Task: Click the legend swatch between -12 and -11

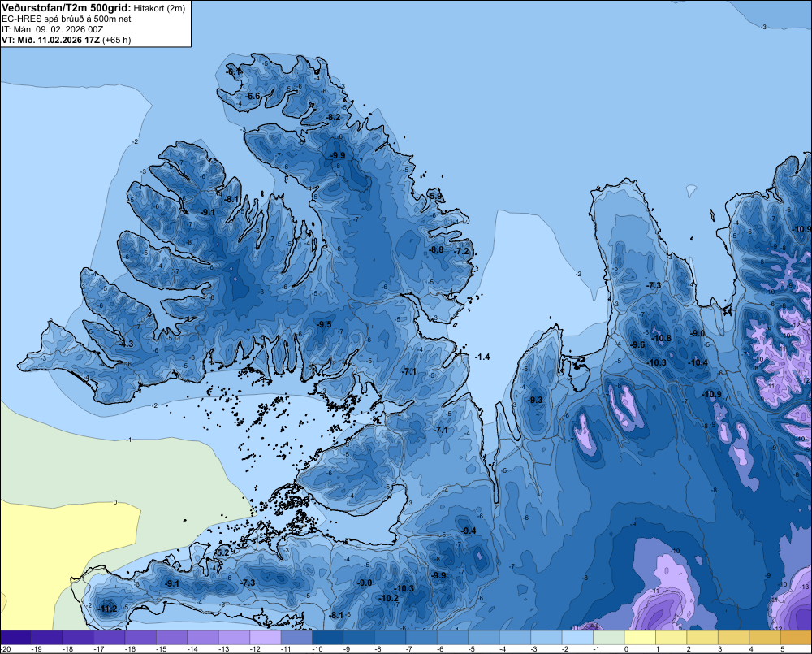Action: click(266, 638)
